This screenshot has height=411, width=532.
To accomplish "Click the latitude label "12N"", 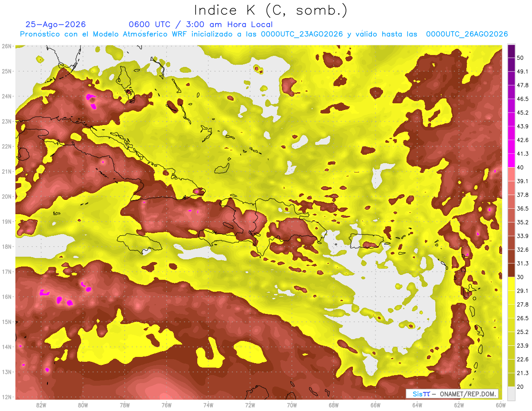I will [x=6, y=397].
